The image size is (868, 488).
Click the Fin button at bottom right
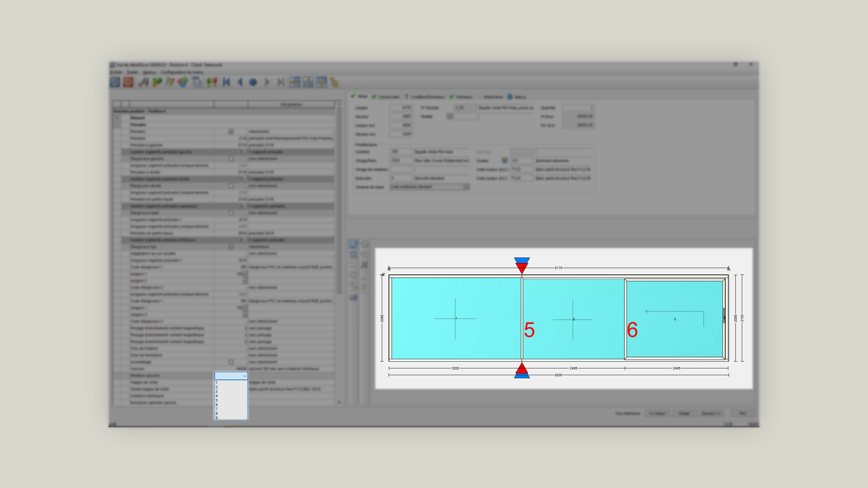click(x=742, y=413)
